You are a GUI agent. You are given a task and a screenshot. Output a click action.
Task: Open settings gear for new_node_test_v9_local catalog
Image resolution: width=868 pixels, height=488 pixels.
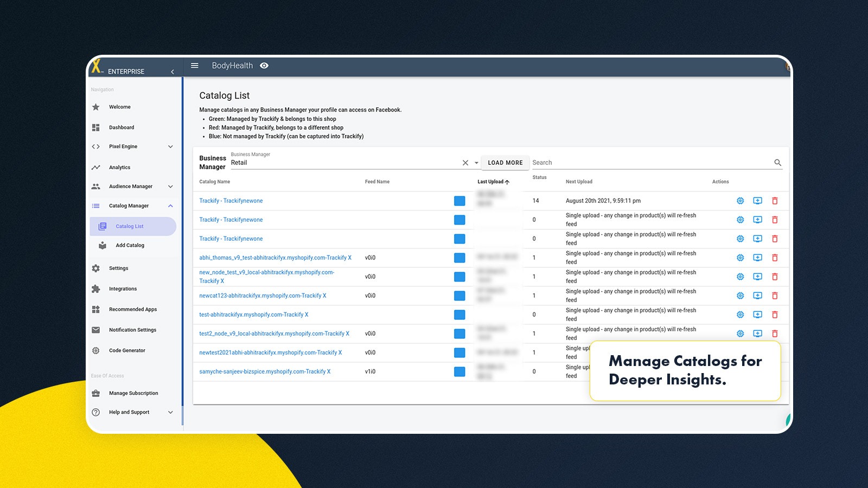pos(740,277)
